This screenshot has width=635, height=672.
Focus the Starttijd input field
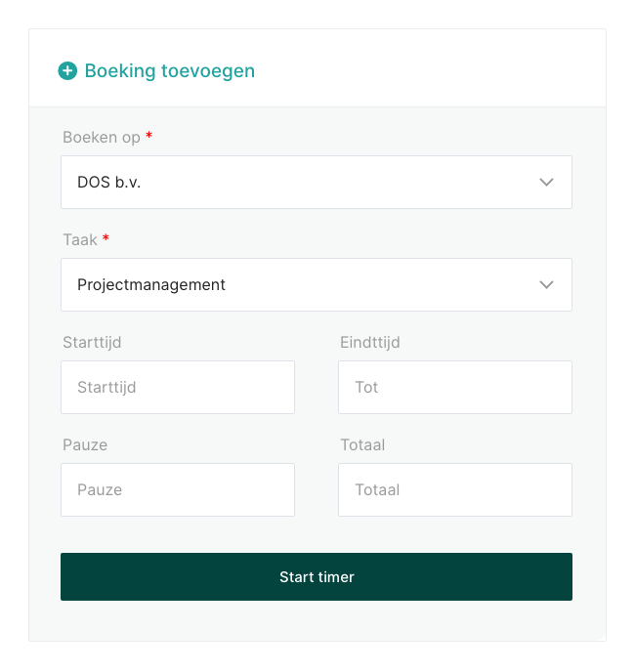[x=177, y=387]
